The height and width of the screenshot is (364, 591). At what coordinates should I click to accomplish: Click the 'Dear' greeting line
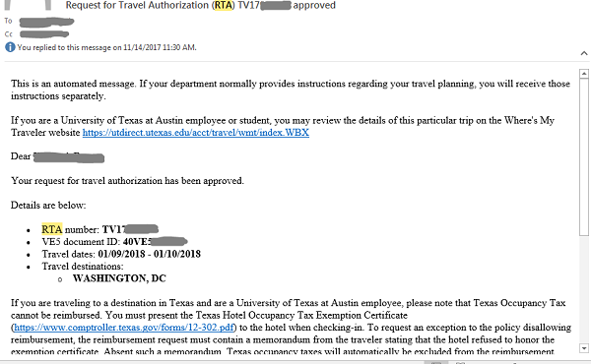pos(58,156)
